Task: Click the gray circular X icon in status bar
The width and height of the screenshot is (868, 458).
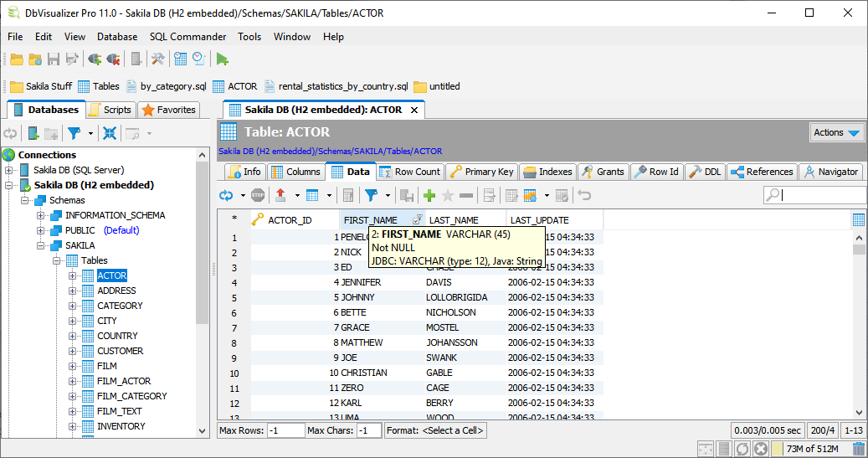Action: tap(761, 449)
